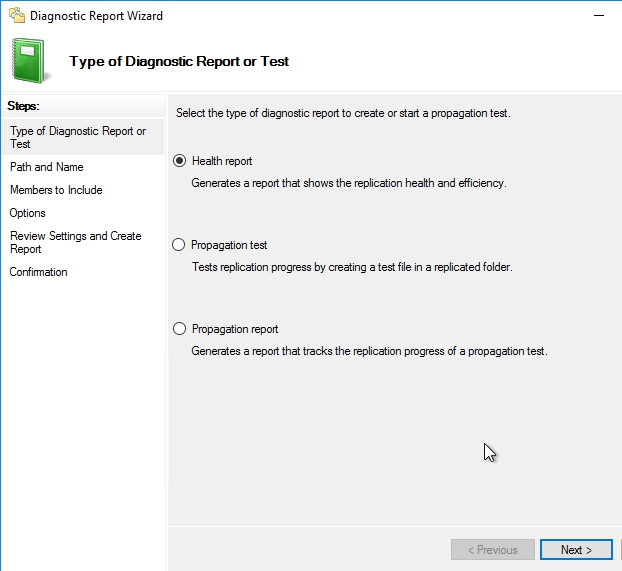Click the Health report description text
Viewport: 622px width, 571px height.
(x=349, y=183)
